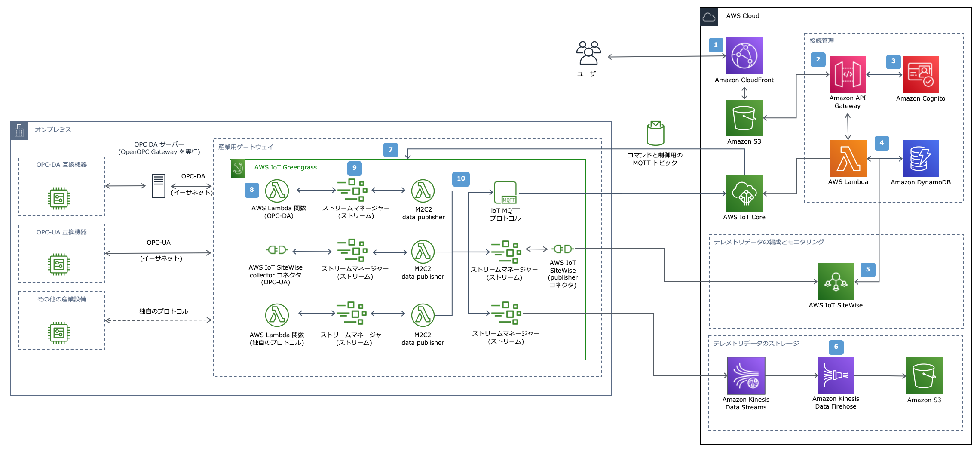Click the ユーザー users icon
The image size is (980, 455).
coord(588,53)
